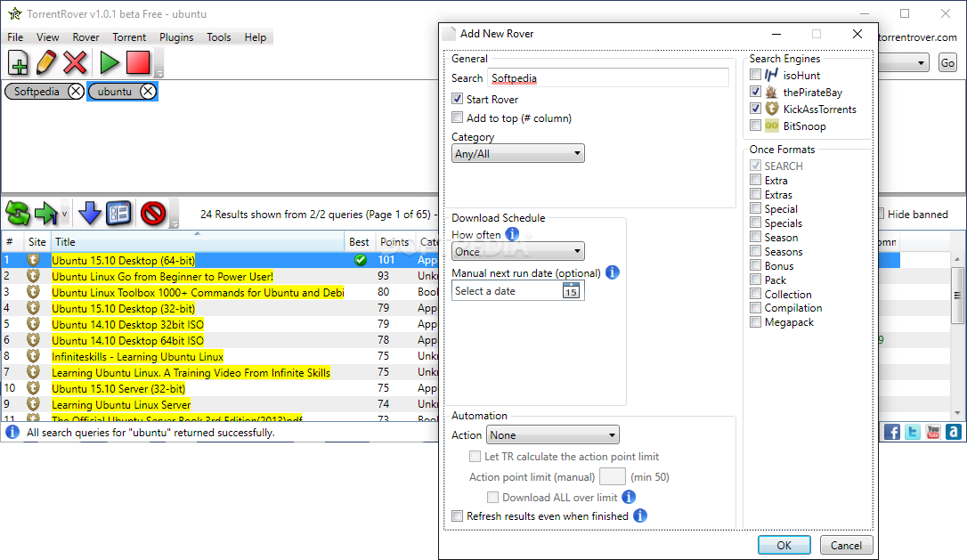Check the Collection once format
The height and width of the screenshot is (560, 967).
pyautogui.click(x=755, y=294)
